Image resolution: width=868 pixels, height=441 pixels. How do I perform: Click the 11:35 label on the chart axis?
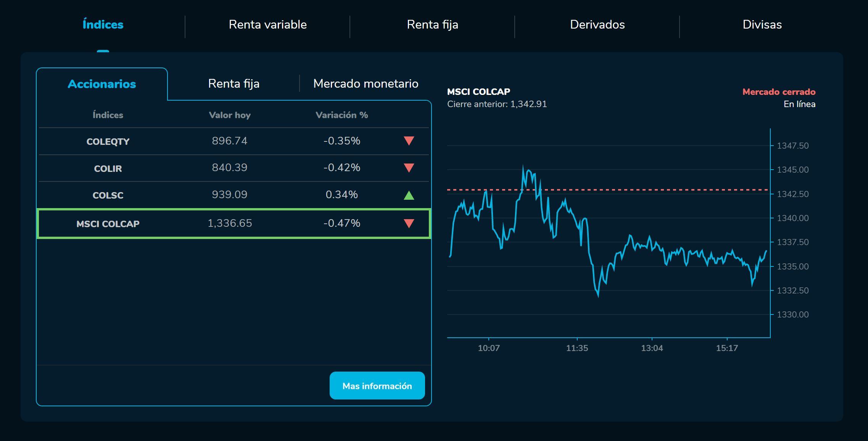(x=578, y=348)
